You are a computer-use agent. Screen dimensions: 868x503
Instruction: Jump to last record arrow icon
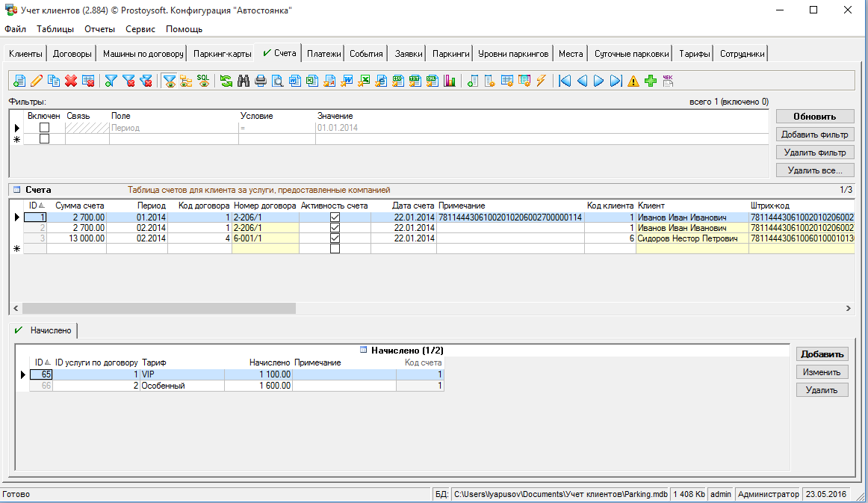pos(616,81)
